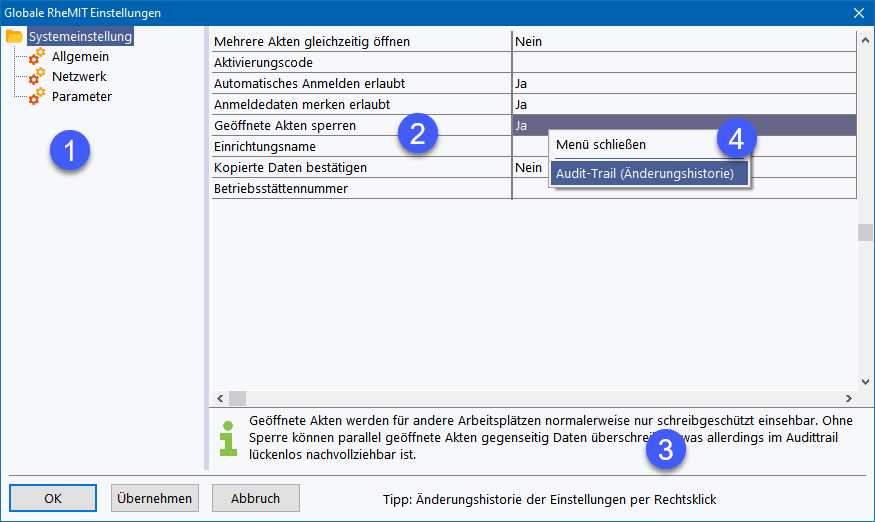The width and height of the screenshot is (875, 522).
Task: Click Menü schließen in context menu
Action: pos(600,145)
